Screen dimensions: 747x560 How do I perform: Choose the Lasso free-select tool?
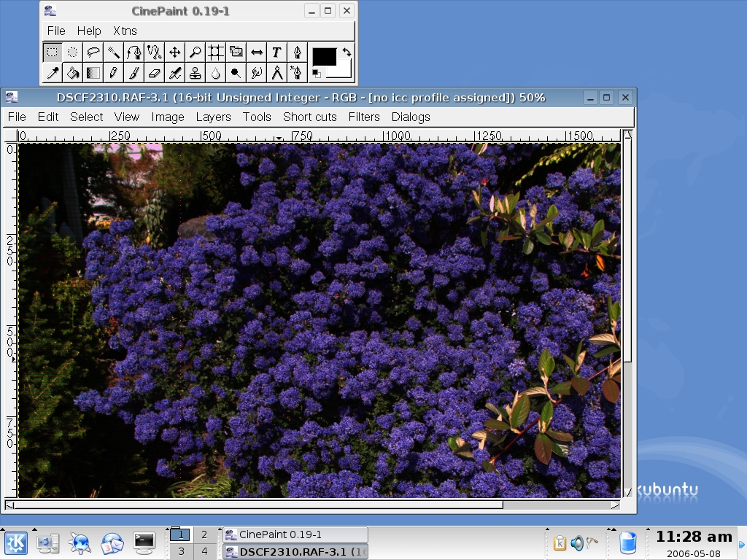(93, 52)
